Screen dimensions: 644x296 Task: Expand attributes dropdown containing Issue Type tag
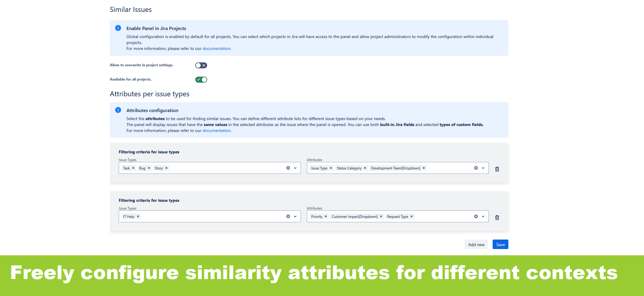[x=483, y=168]
